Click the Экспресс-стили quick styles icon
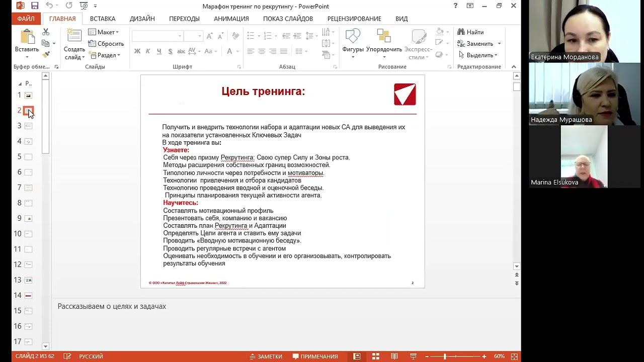 [419, 36]
